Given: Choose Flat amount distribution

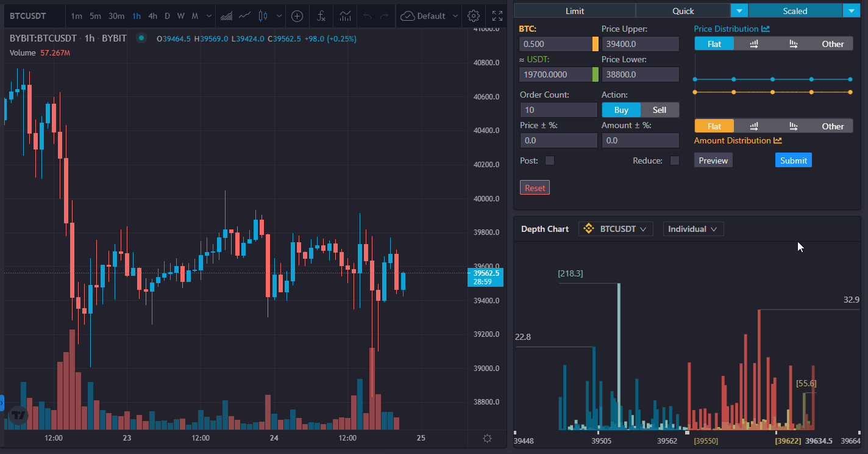Looking at the screenshot, I should tap(714, 126).
